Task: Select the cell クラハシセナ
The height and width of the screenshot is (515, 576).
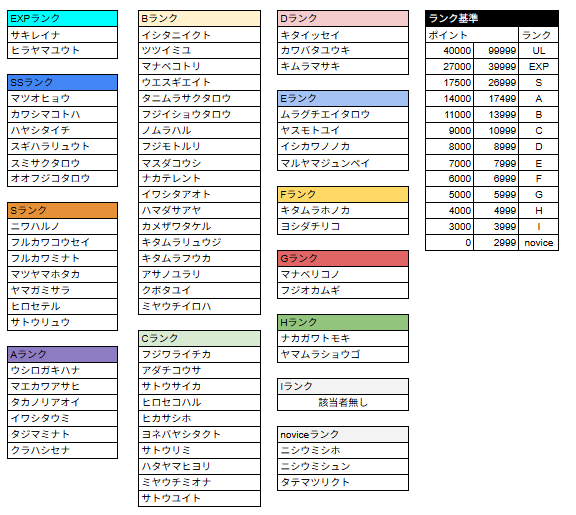Action: (x=62, y=450)
